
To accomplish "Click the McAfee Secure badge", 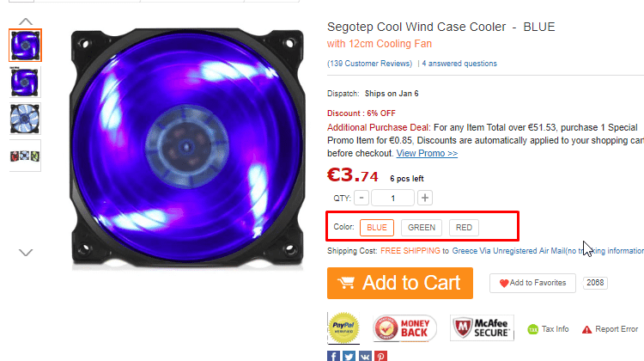I will [483, 328].
